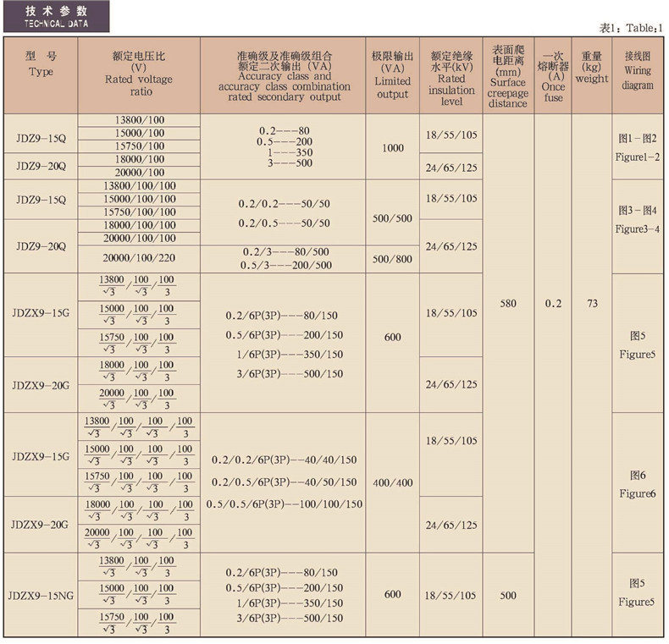This screenshot has width=669, height=644.
Task: Select the Limited output column header
Action: click(x=392, y=74)
